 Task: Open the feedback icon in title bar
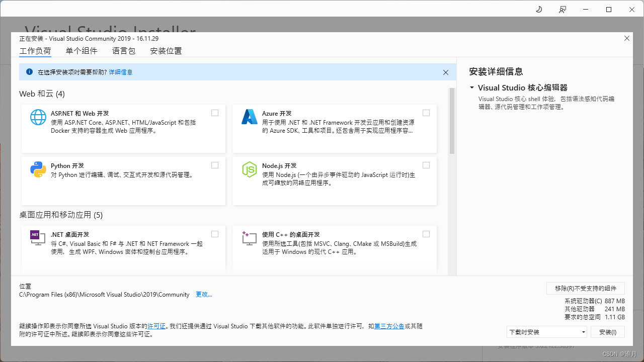point(562,9)
